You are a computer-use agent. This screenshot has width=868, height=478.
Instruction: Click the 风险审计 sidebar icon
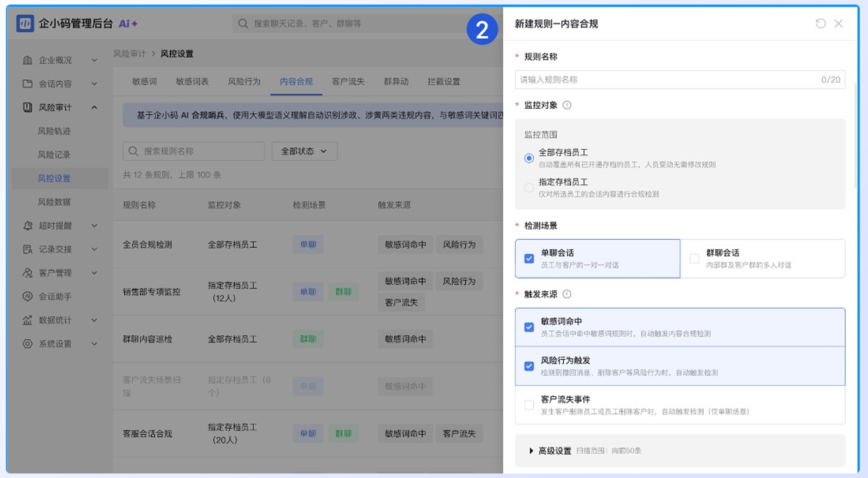point(27,108)
